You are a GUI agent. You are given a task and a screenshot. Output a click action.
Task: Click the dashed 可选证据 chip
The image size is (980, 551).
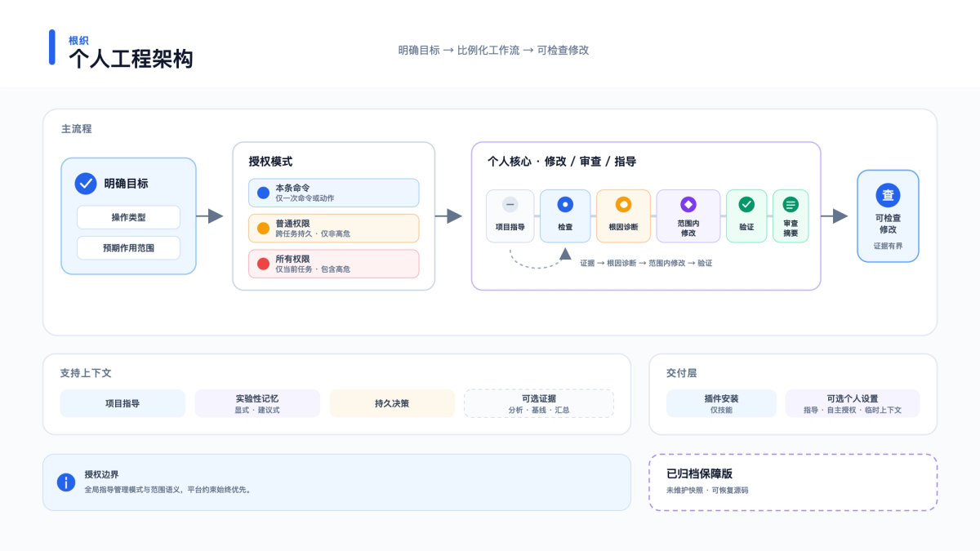coord(539,403)
